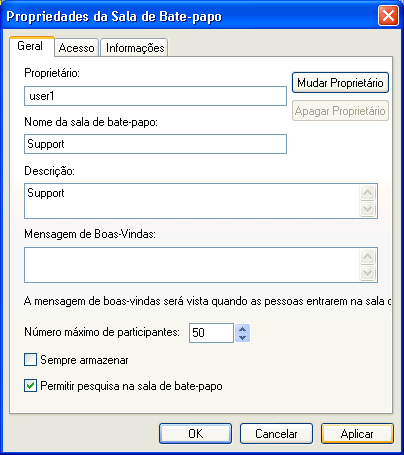Click the welcome message scrollbar up arrow
The image size is (404, 455).
point(368,257)
